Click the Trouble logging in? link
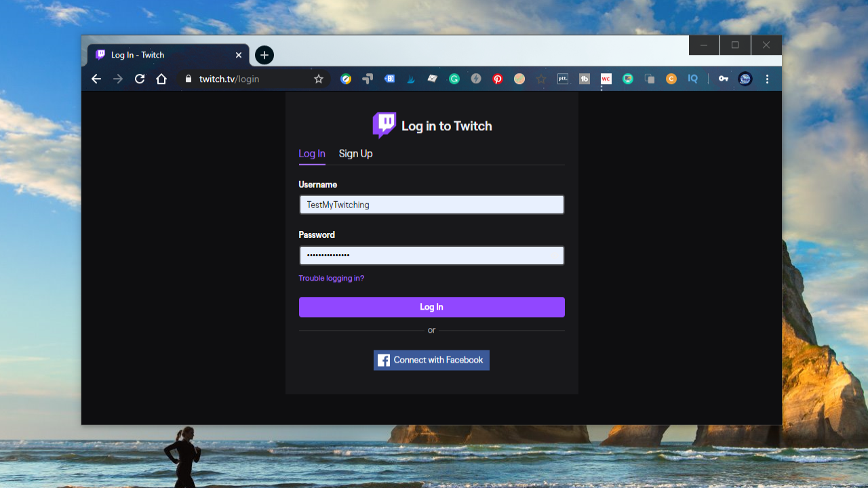The height and width of the screenshot is (488, 868). [332, 279]
